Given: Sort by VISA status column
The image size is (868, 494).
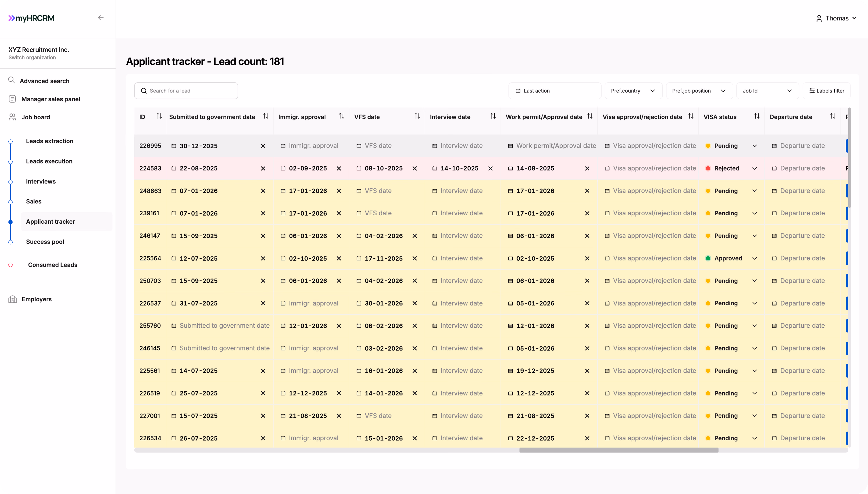Looking at the screenshot, I should pos(757,116).
